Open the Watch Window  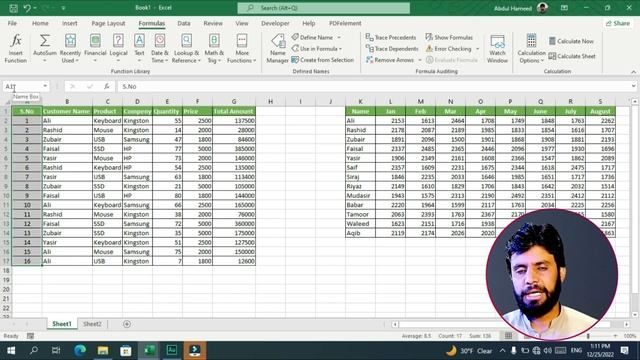coord(497,48)
